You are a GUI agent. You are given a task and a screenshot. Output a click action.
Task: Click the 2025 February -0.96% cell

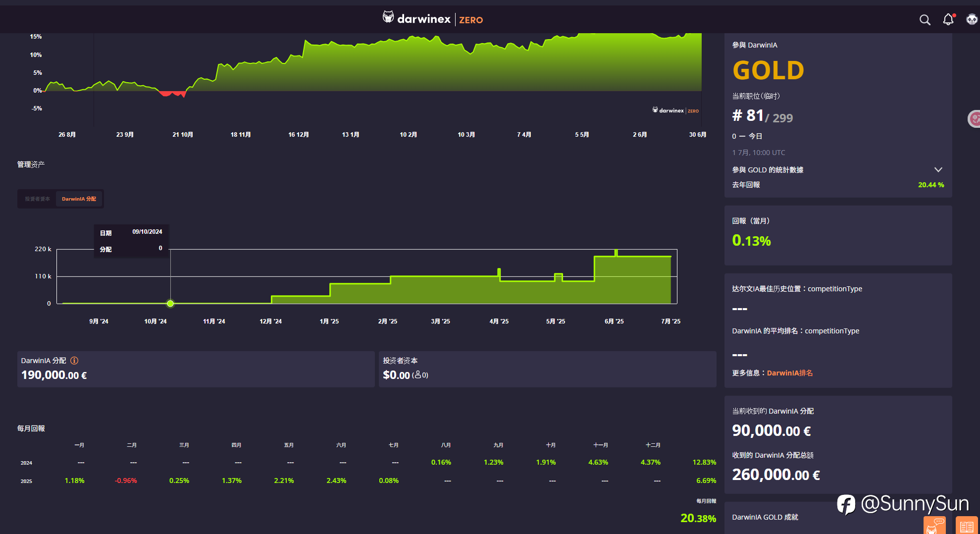126,481
